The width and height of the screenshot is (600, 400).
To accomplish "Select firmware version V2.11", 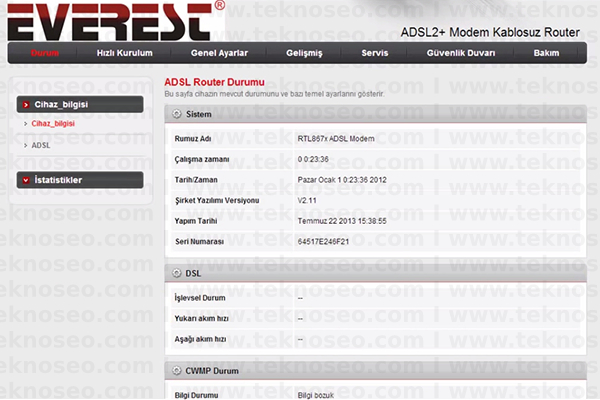I will [307, 201].
